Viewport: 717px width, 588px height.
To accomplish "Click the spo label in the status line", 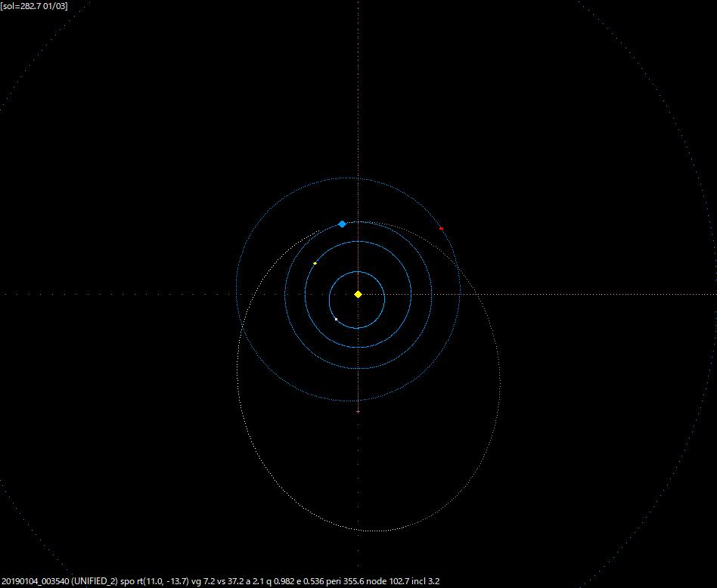I will pyautogui.click(x=128, y=582).
